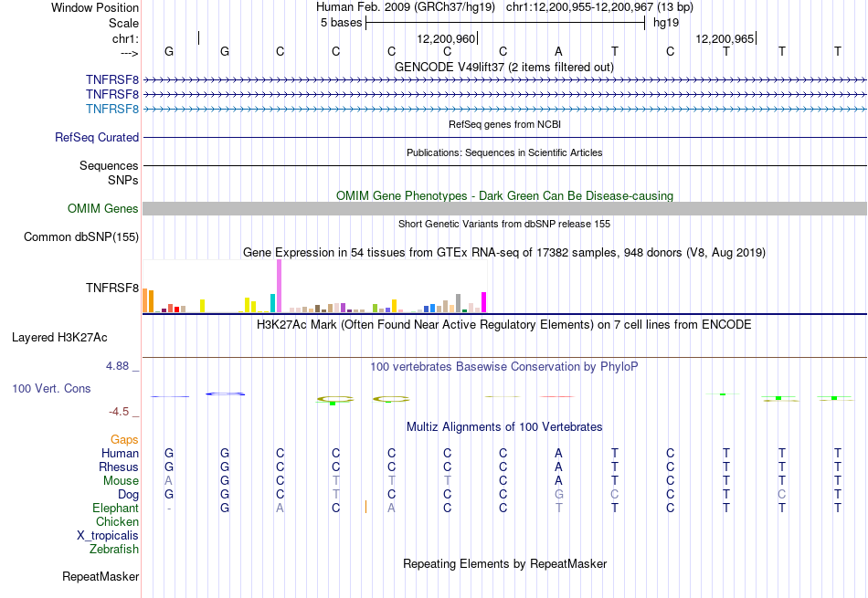The width and height of the screenshot is (868, 598).
Task: Click 'Publications: Sequences in Scientific Articles' title
Action: tap(504, 152)
